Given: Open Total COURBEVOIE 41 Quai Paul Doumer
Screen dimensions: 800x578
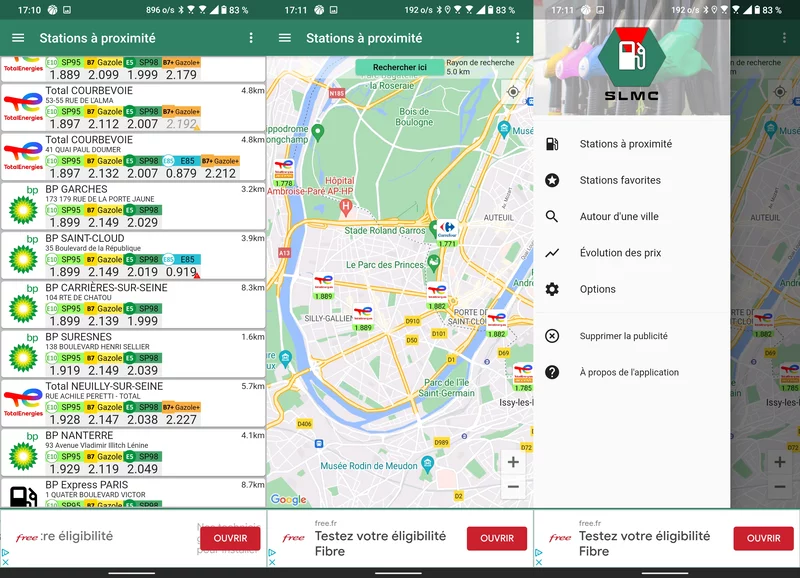Looking at the screenshot, I should pos(133,157).
